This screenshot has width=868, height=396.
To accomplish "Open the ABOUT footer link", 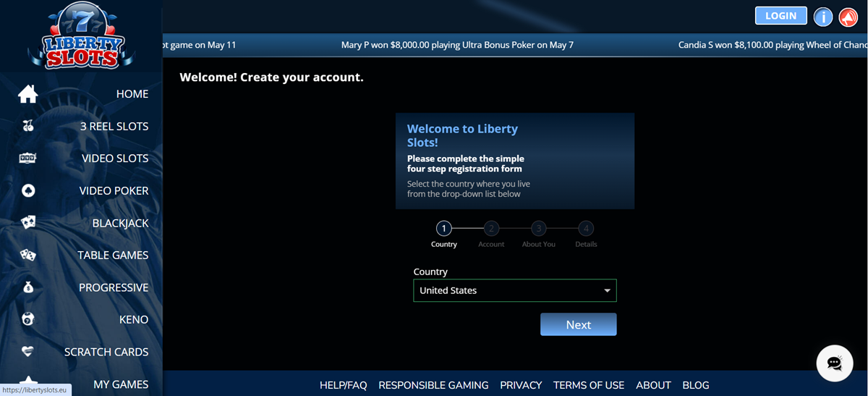I will [x=654, y=385].
